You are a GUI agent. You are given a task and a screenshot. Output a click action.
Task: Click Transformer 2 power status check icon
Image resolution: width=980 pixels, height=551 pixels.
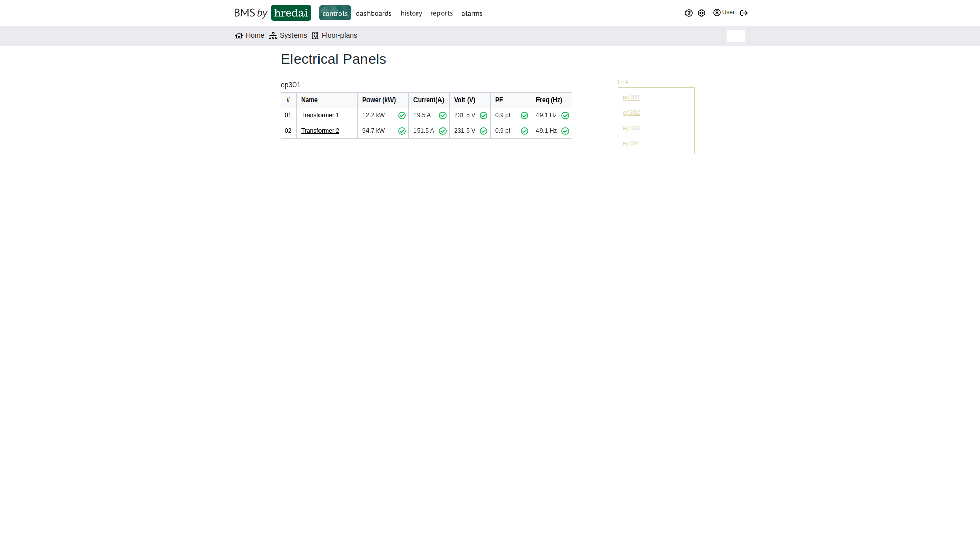point(402,131)
